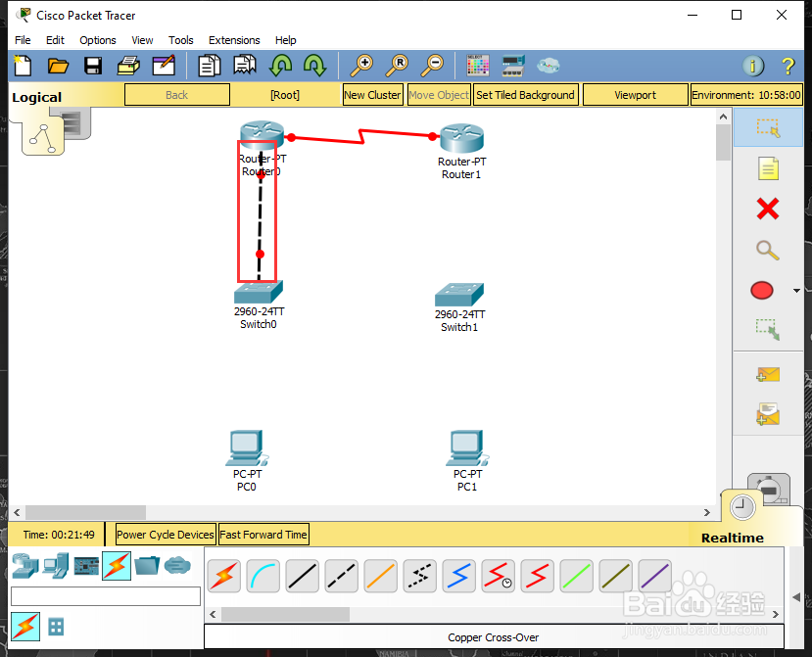Open the Activity Wizard icon

coord(164,66)
